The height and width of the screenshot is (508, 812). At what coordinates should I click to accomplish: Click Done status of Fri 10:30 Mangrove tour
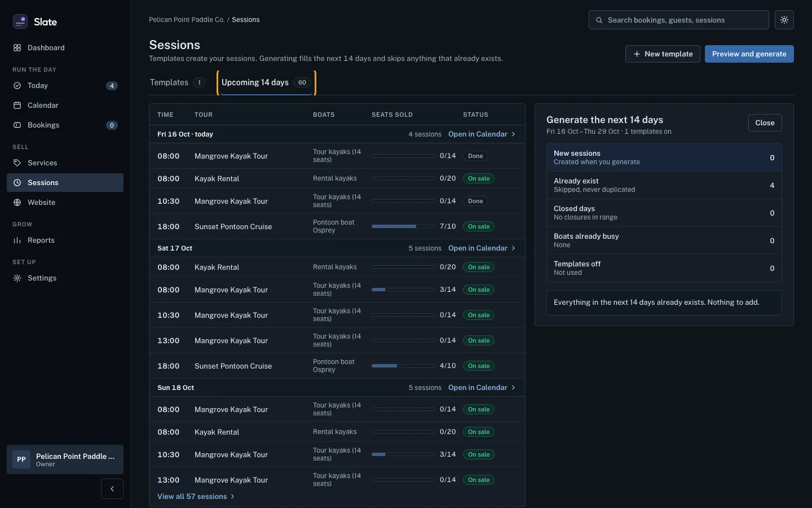tap(475, 201)
